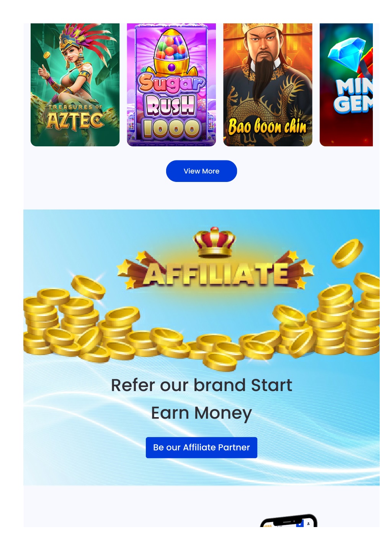Click the stars left of AFFILIATE logo
This screenshot has height=555, width=392.
pyautogui.click(x=131, y=268)
